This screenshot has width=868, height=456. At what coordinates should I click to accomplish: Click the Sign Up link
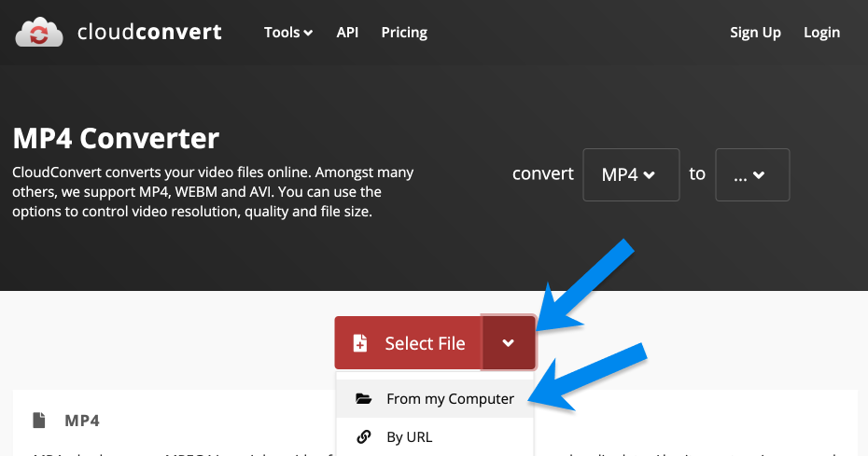(755, 33)
